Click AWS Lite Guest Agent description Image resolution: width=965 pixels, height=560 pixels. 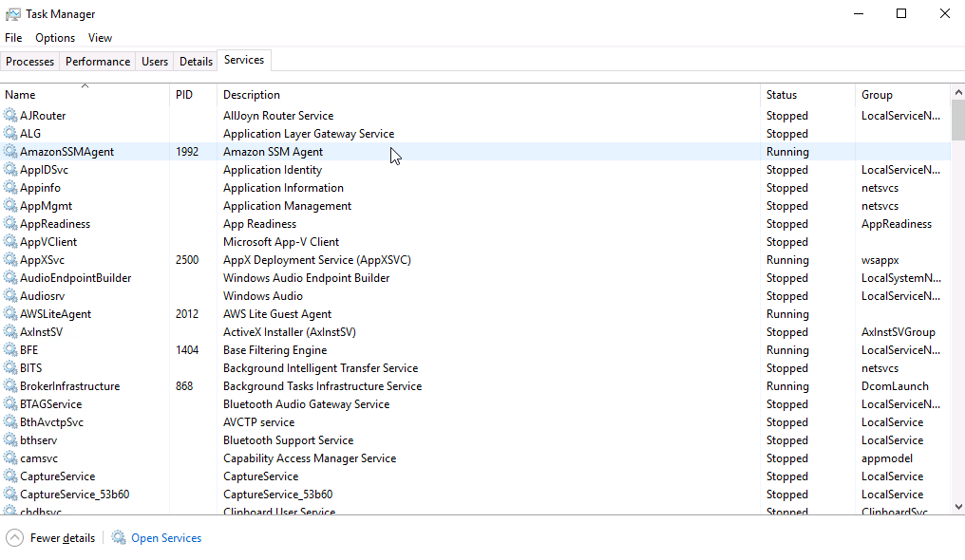click(x=277, y=314)
